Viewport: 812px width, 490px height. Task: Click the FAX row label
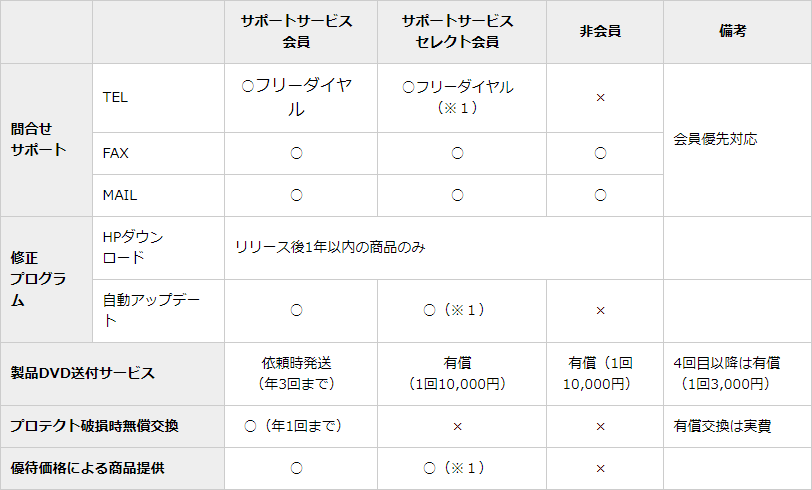pyautogui.click(x=116, y=154)
